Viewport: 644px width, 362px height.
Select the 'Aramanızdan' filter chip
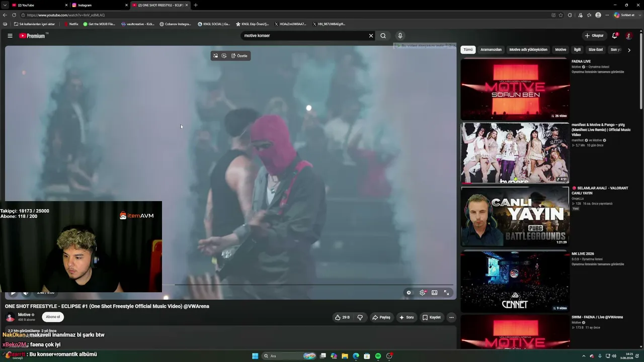491,50
